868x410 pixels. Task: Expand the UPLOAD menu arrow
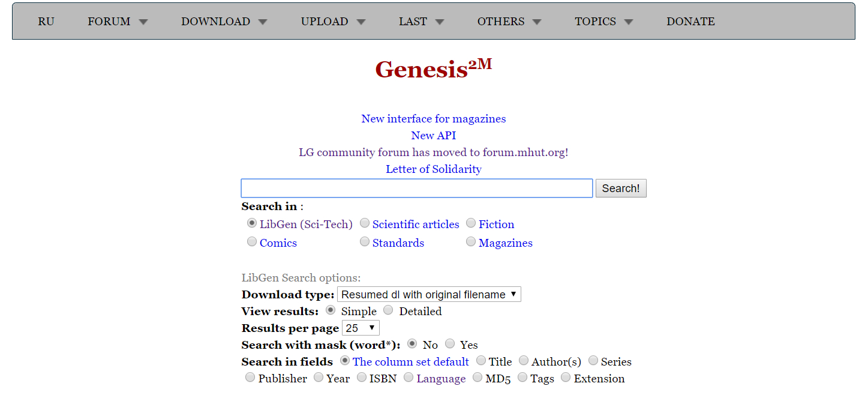tap(361, 21)
